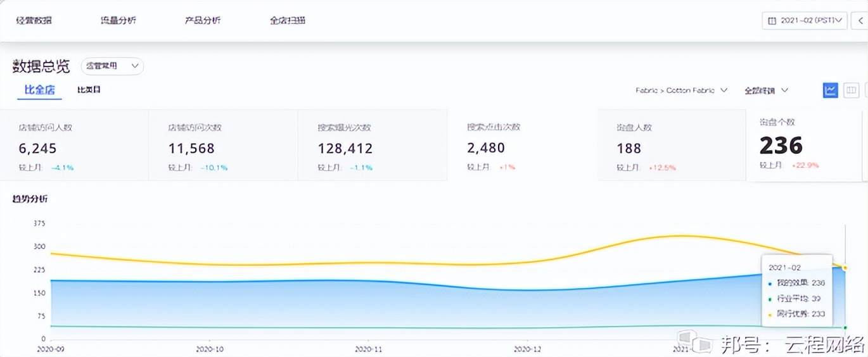Open the 全店扫描 tab

[288, 20]
